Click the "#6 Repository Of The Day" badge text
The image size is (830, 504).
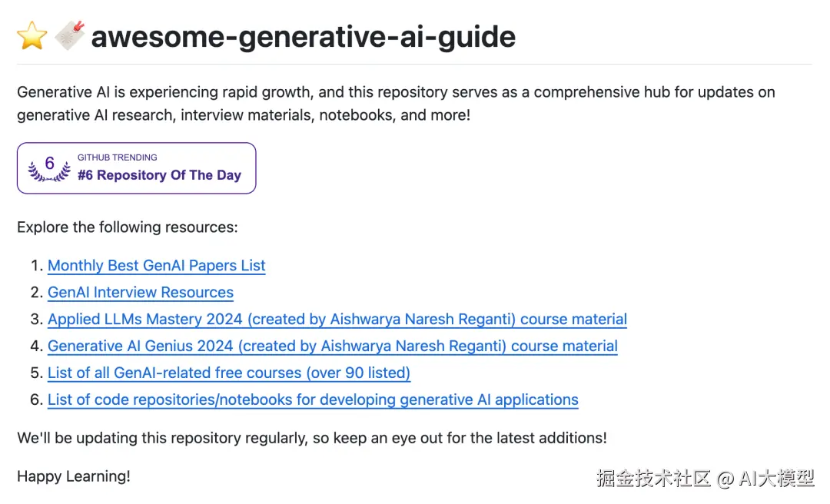click(159, 175)
